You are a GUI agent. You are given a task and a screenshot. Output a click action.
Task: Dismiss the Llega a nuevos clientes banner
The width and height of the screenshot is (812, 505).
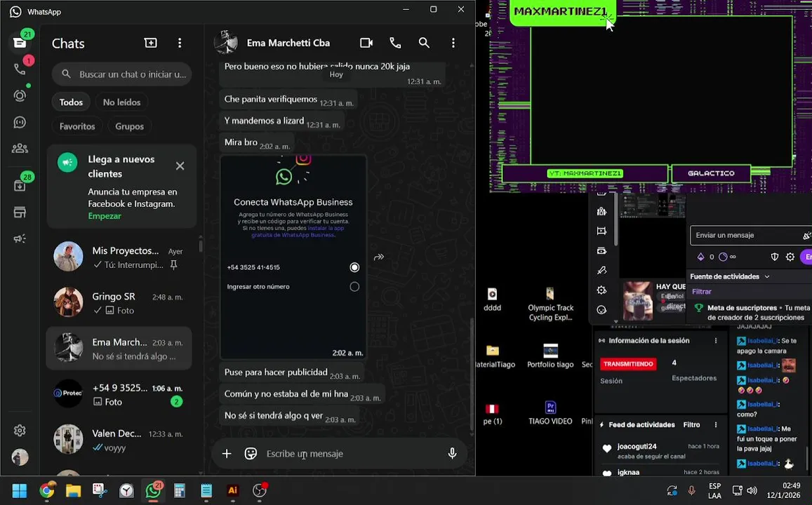coord(180,166)
